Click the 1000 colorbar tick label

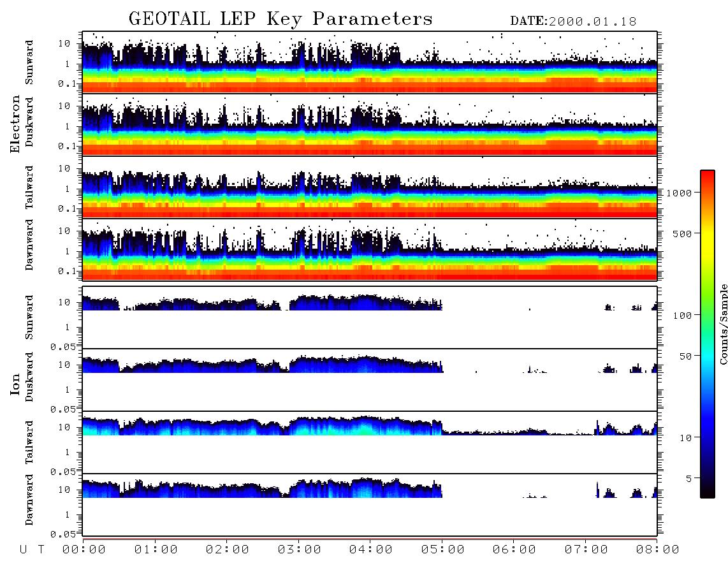coord(679,193)
